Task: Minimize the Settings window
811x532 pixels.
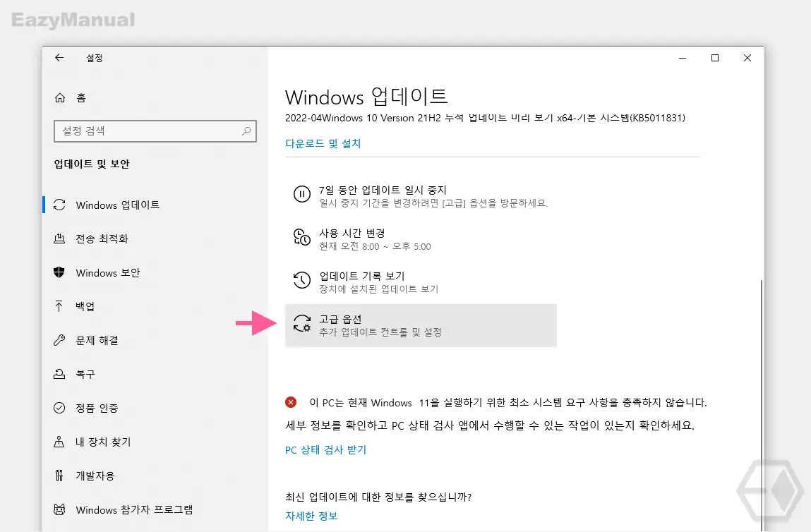Action: pos(683,58)
